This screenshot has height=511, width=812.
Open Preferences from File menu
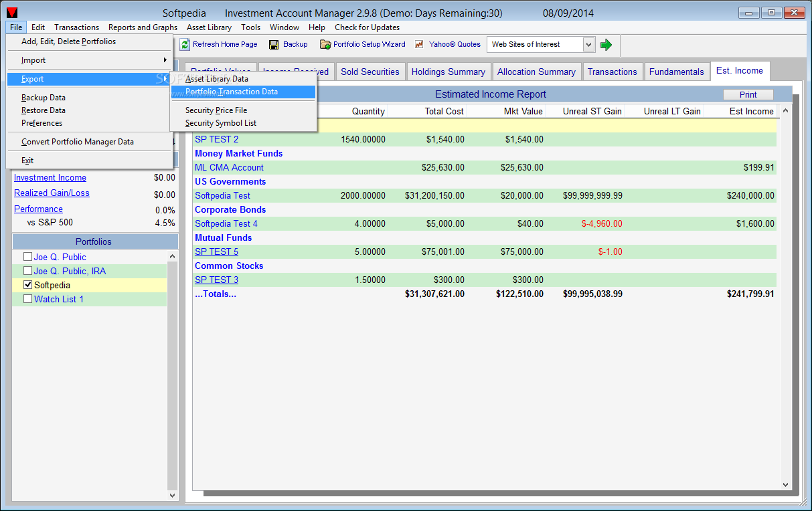click(89, 123)
